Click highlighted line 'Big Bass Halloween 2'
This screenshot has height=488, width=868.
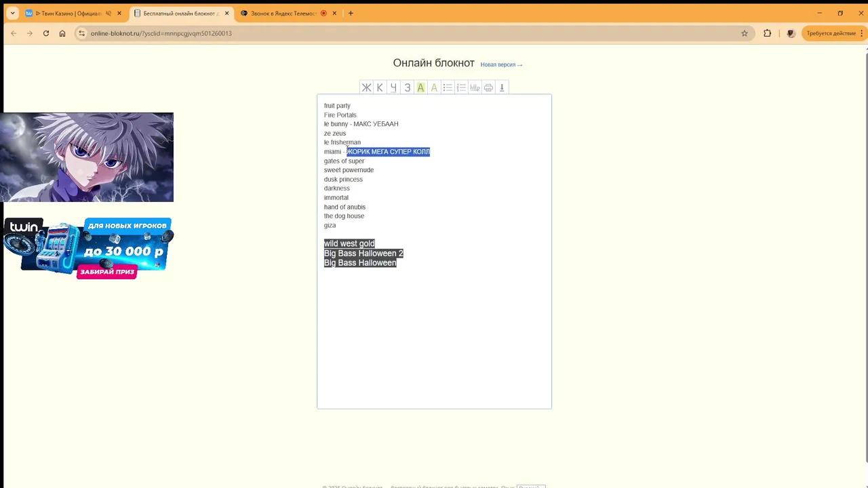click(x=363, y=253)
